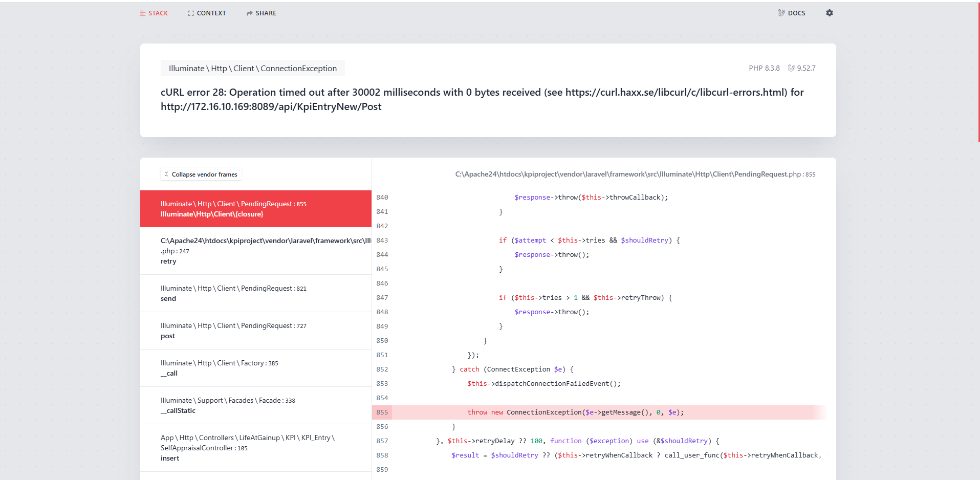Screen dimensions: 980x480
Task: Select the retry frame at line 247
Action: 255,251
